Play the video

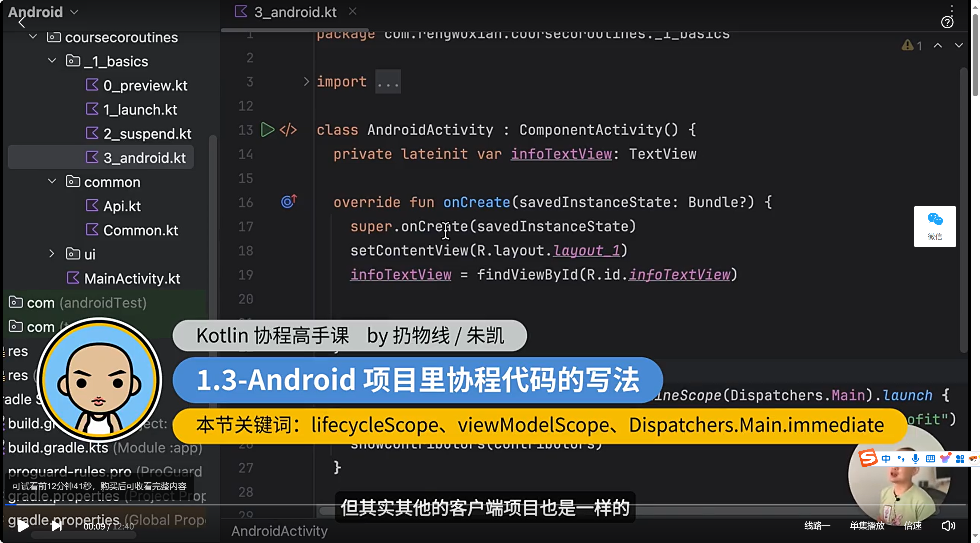(23, 526)
